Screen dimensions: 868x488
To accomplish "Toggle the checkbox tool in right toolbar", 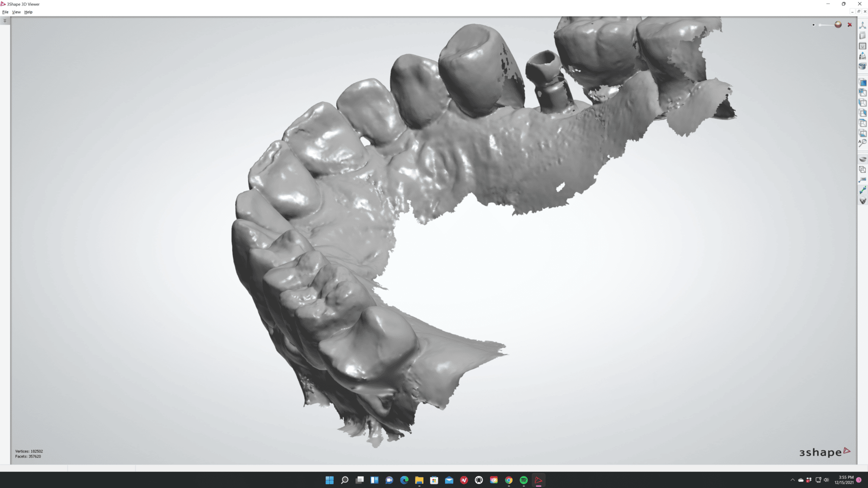I will pyautogui.click(x=863, y=45).
